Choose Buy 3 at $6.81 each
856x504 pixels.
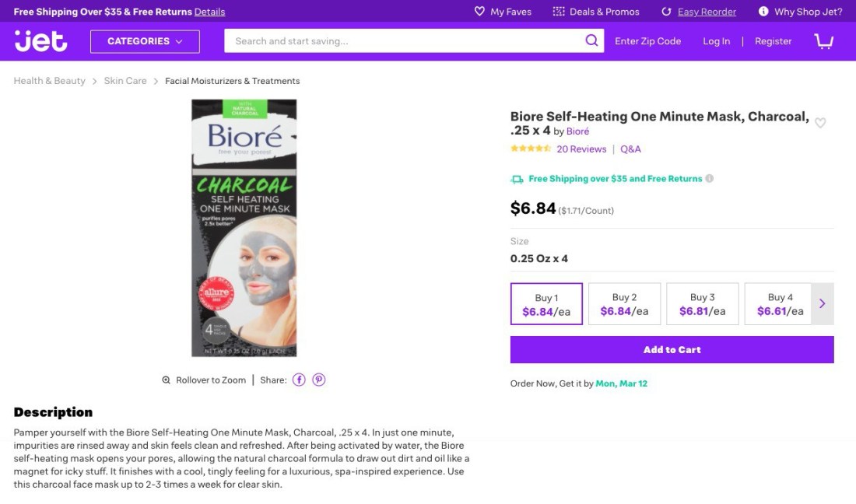pyautogui.click(x=703, y=303)
